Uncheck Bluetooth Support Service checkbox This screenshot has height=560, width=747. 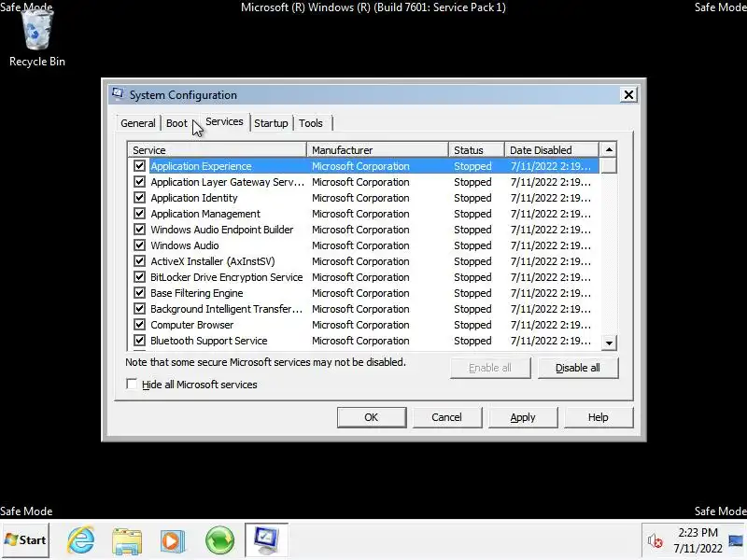pos(139,341)
